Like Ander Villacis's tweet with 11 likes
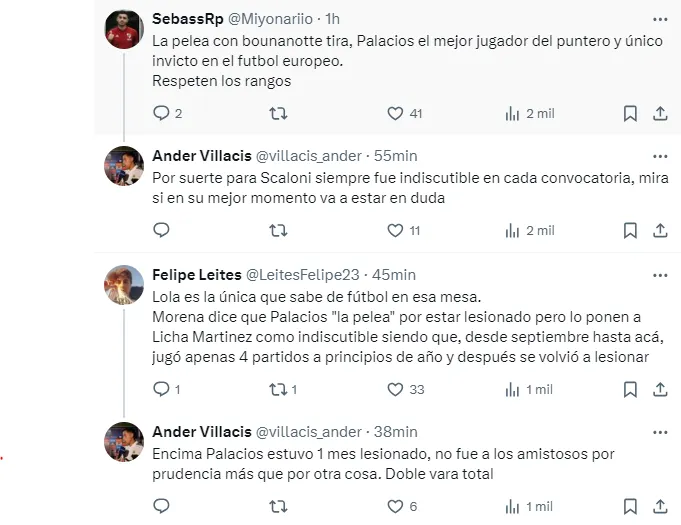Viewport: 681px width, 525px height. 395,230
